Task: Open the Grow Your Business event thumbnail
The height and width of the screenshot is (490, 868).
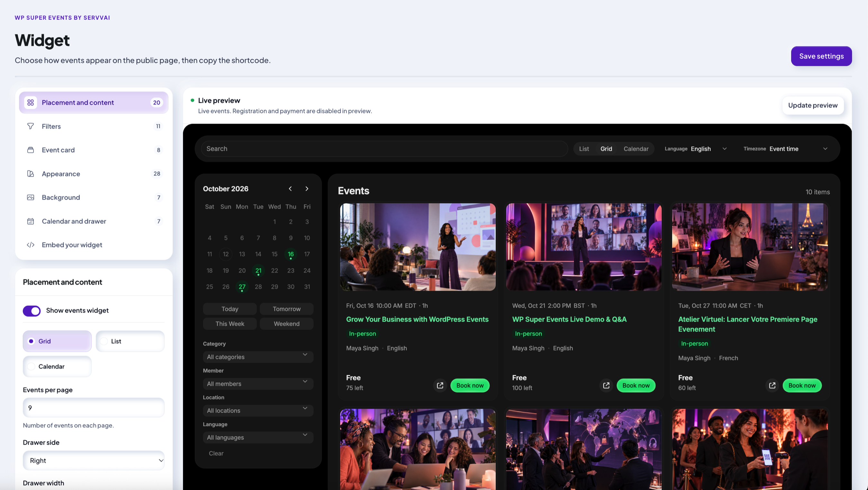Action: click(418, 247)
